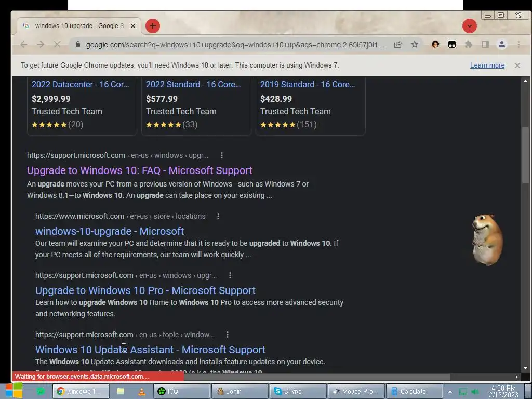Open 2019 Standard - 16 Core product link
This screenshot has height=399, width=532.
pyautogui.click(x=308, y=85)
